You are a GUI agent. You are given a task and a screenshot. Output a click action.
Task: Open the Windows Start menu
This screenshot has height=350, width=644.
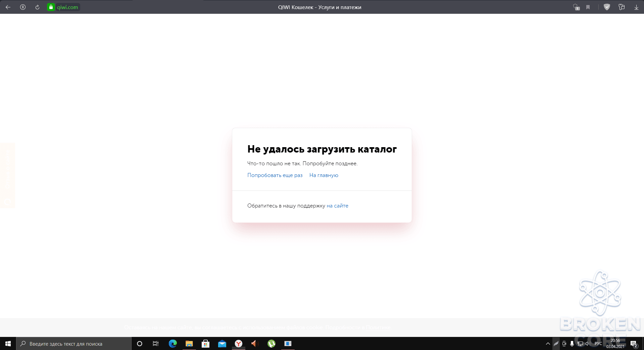coord(8,344)
